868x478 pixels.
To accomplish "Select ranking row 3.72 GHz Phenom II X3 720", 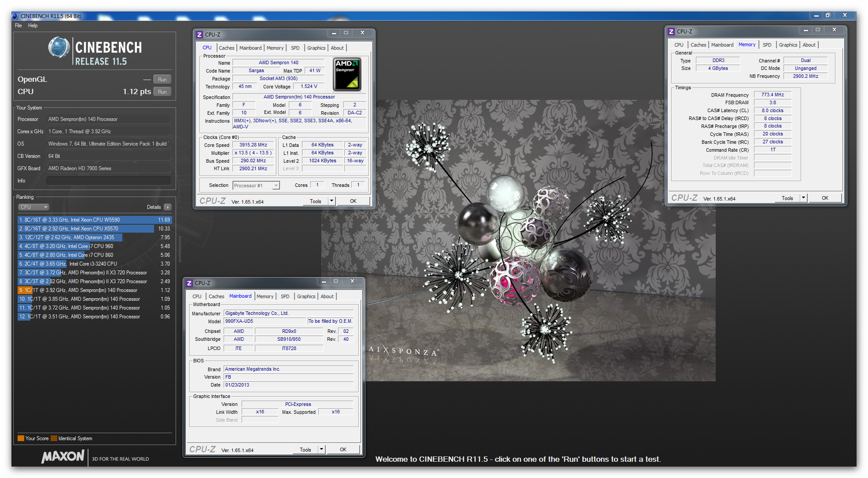I will pos(95,273).
